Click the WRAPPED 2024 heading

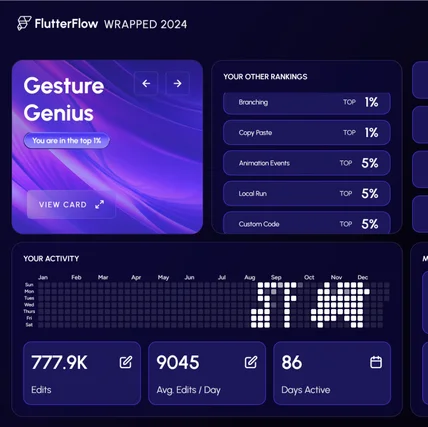click(146, 24)
